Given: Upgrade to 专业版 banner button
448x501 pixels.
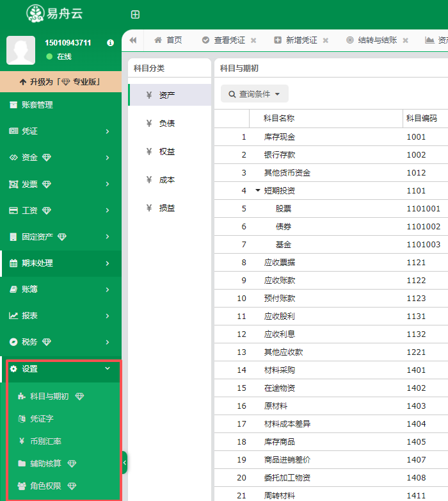Looking at the screenshot, I should pyautogui.click(x=61, y=82).
